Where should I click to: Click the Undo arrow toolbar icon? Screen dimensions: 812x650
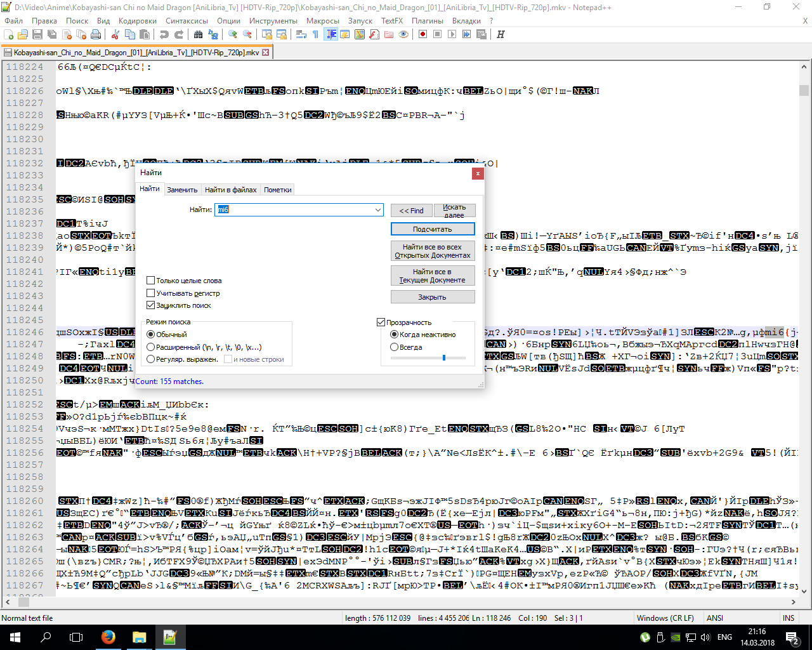[x=164, y=34]
